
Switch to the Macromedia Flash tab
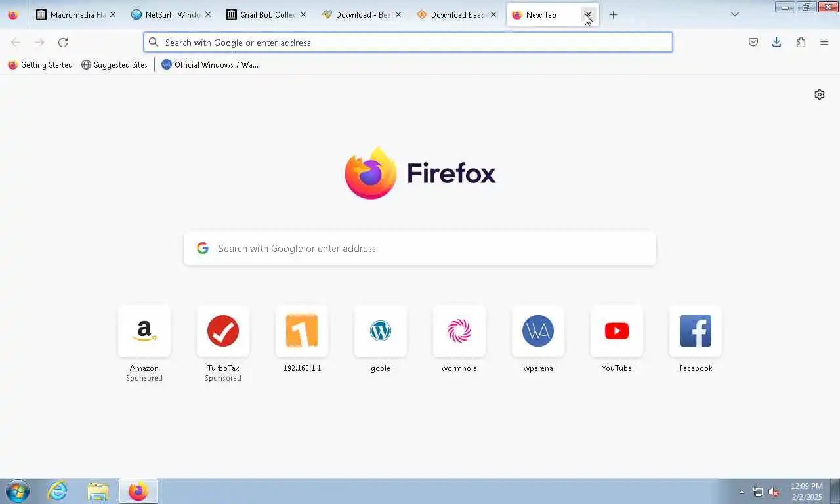click(x=76, y=14)
